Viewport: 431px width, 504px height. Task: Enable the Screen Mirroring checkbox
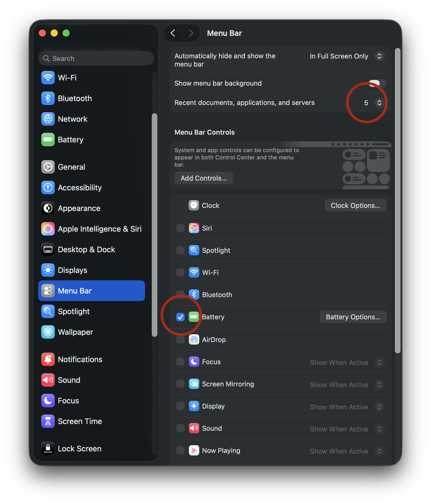[180, 384]
